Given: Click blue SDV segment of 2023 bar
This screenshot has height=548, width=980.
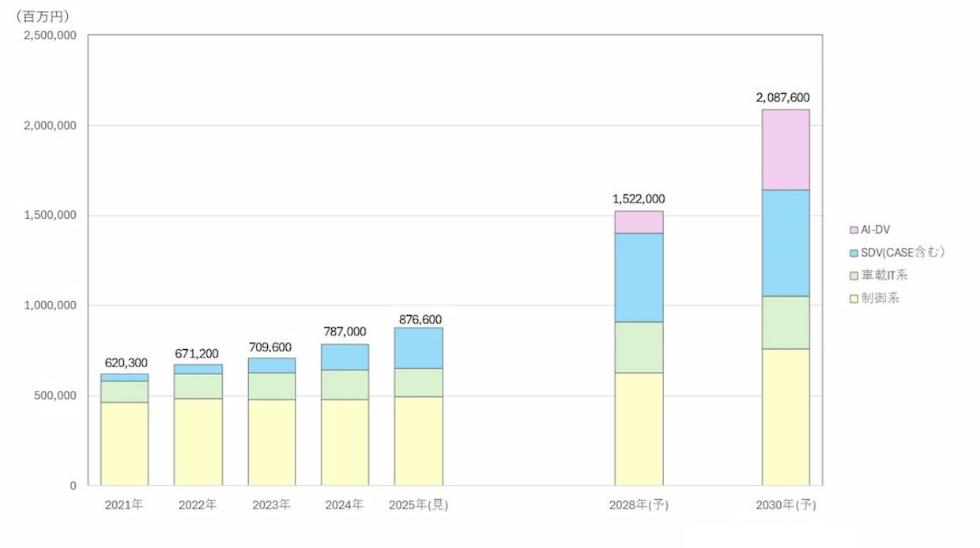Looking at the screenshot, I should coord(272,366).
